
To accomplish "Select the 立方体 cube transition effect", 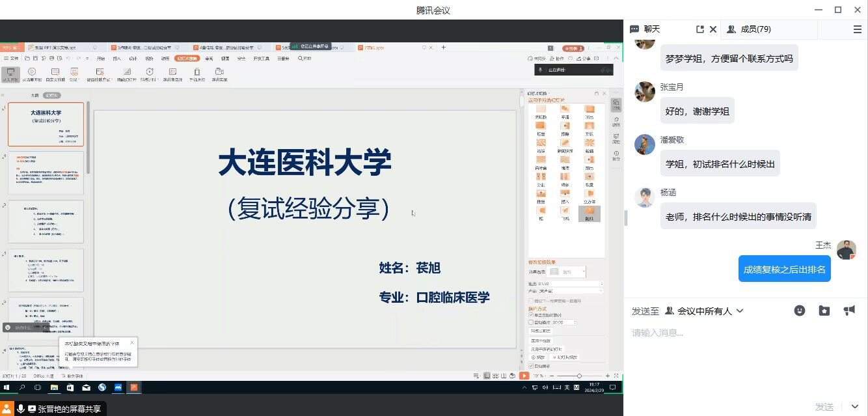I will point(589,197).
